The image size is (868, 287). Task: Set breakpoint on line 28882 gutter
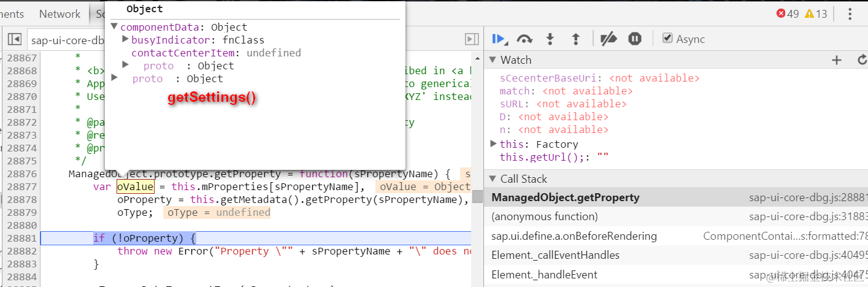pos(21,251)
